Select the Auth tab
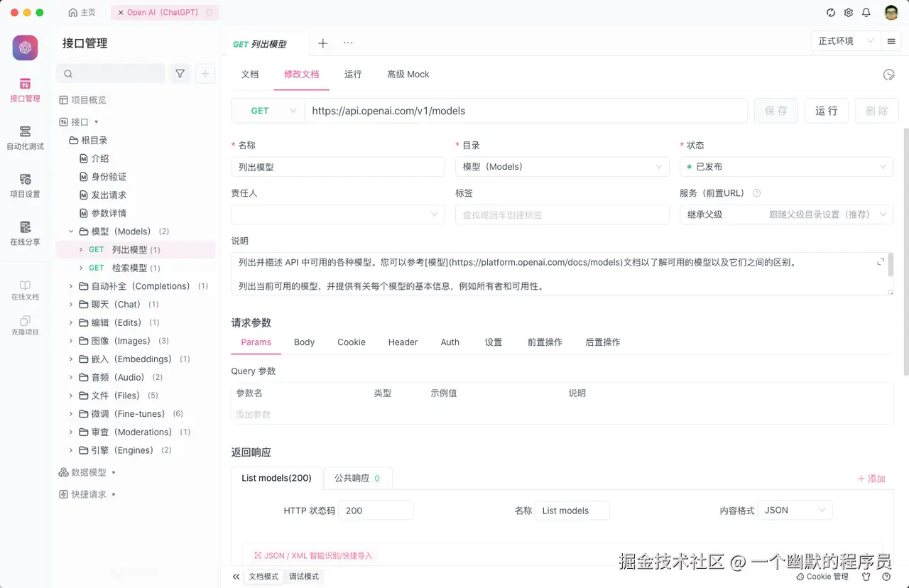This screenshot has height=588, width=909. tap(450, 342)
